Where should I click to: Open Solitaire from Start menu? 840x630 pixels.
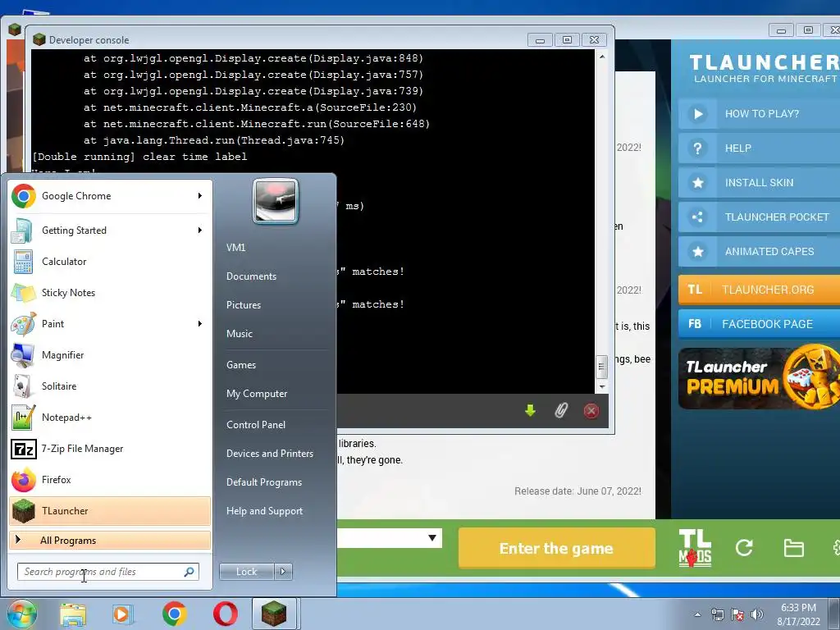(x=110, y=386)
